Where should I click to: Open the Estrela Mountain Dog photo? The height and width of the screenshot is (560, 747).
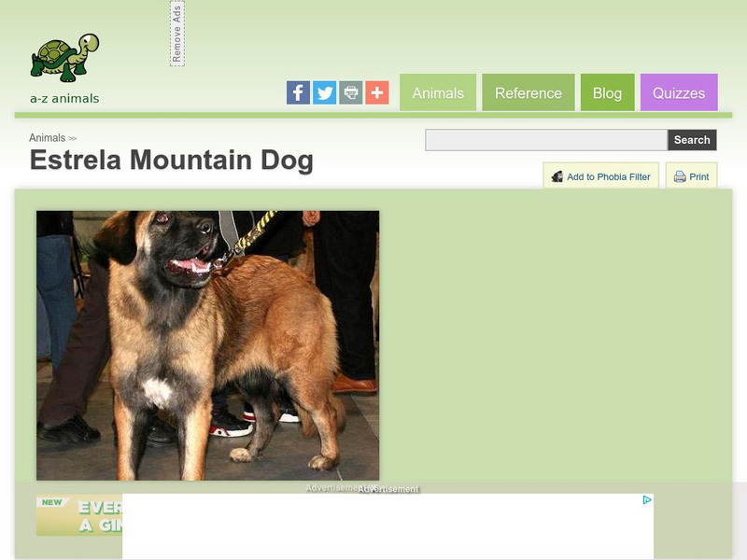click(x=207, y=345)
